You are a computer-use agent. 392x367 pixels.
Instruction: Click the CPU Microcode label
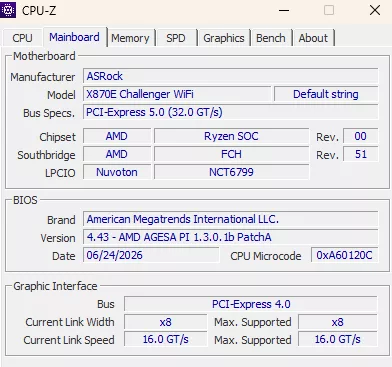(266, 256)
